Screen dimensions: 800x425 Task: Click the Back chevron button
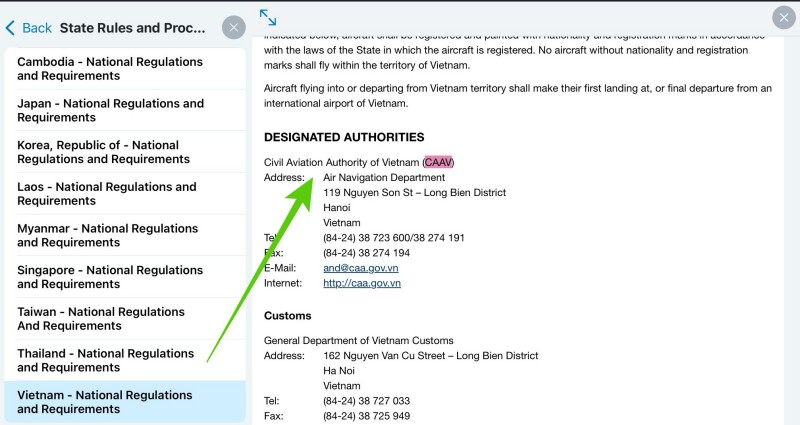28,27
